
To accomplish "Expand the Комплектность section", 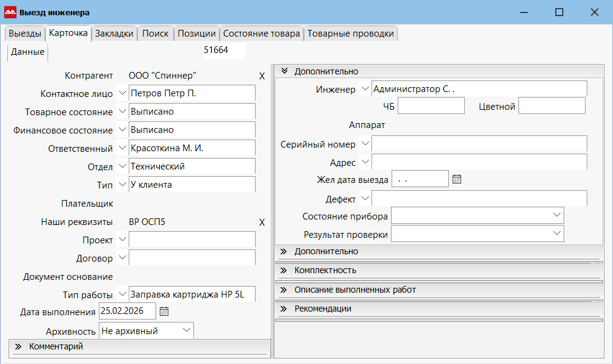I will pos(284,270).
